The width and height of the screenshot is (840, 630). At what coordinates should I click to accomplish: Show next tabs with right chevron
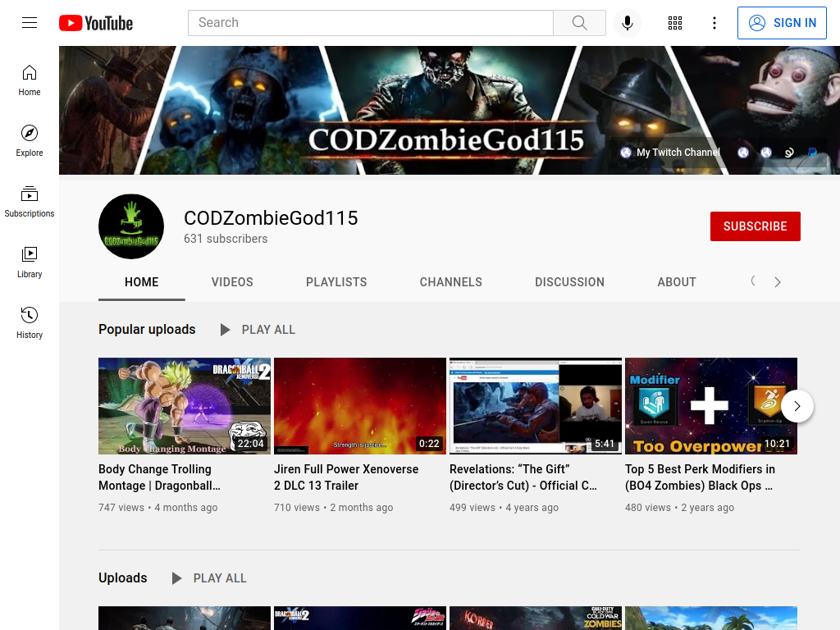[778, 282]
